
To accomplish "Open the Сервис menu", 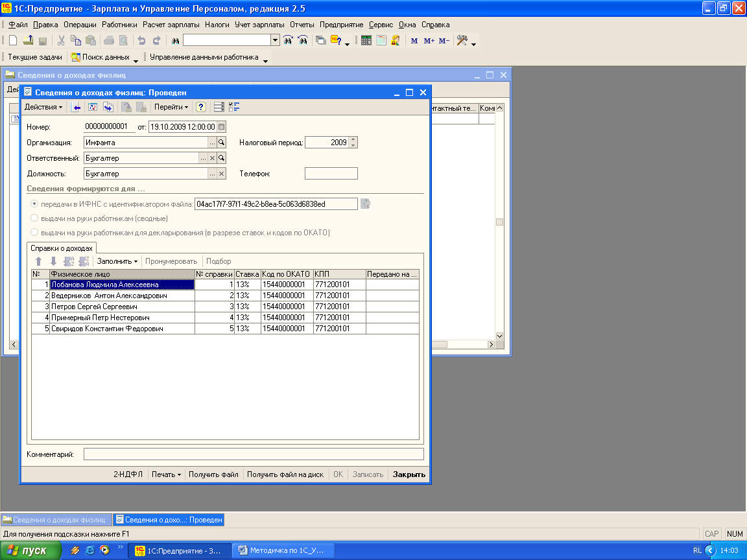I will pos(381,25).
